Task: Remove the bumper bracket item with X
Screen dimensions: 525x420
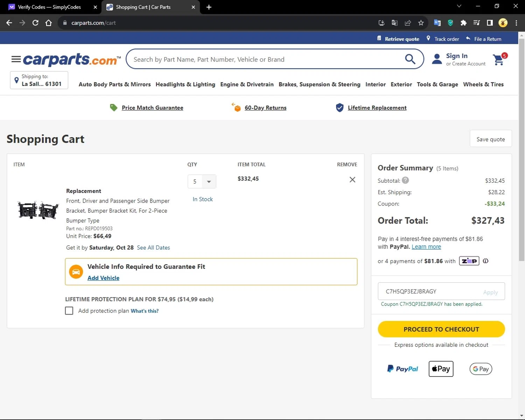Action: 352,180
